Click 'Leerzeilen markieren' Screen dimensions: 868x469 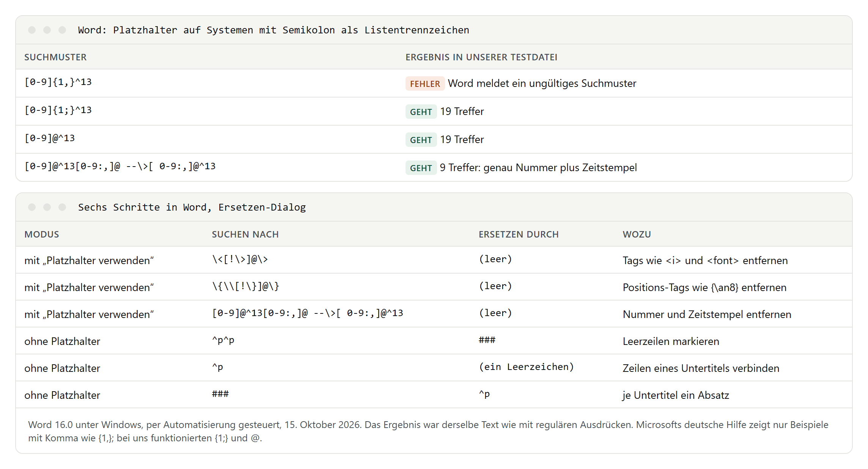pos(670,342)
